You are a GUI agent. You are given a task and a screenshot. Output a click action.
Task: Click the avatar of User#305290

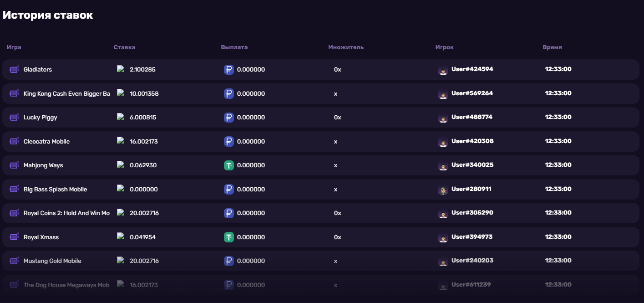(x=443, y=213)
